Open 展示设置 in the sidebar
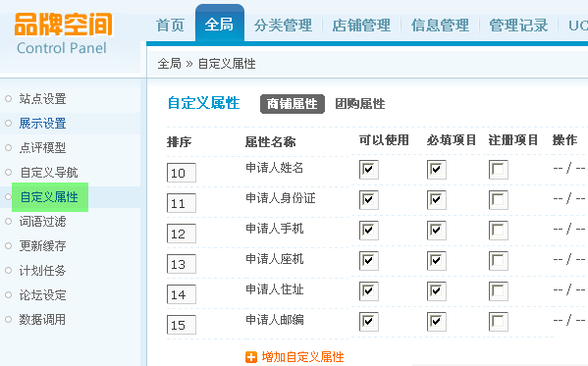The image size is (588, 366). [x=43, y=124]
